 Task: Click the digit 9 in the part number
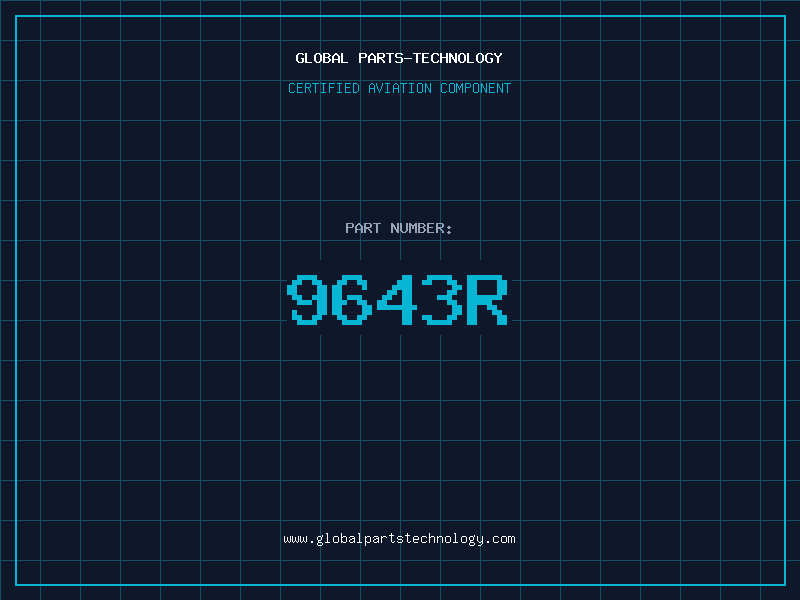coord(309,300)
